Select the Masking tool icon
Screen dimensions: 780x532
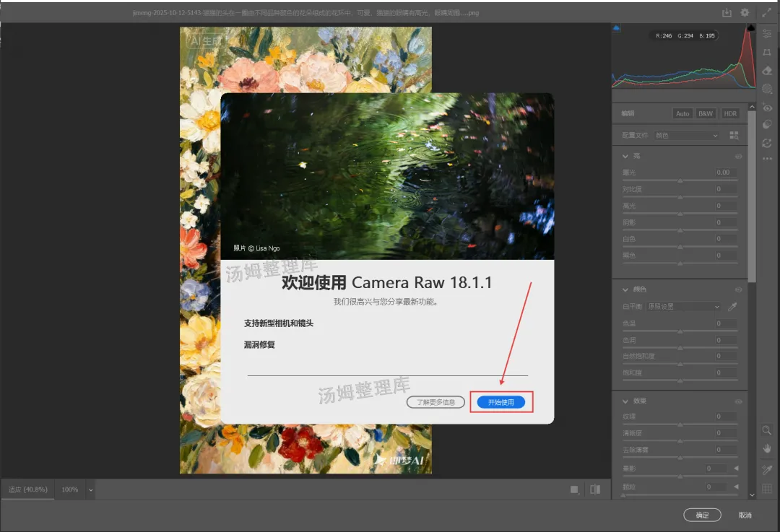coord(767,89)
